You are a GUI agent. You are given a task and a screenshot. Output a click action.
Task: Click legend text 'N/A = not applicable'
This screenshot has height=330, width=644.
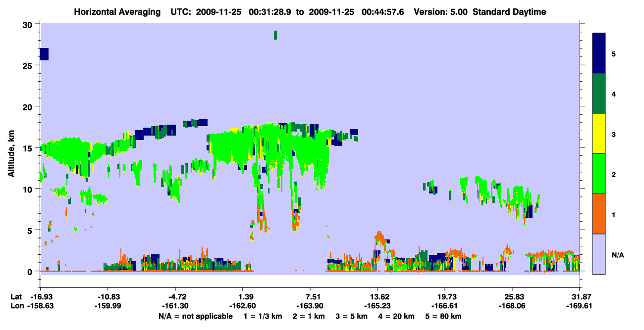coord(195,316)
